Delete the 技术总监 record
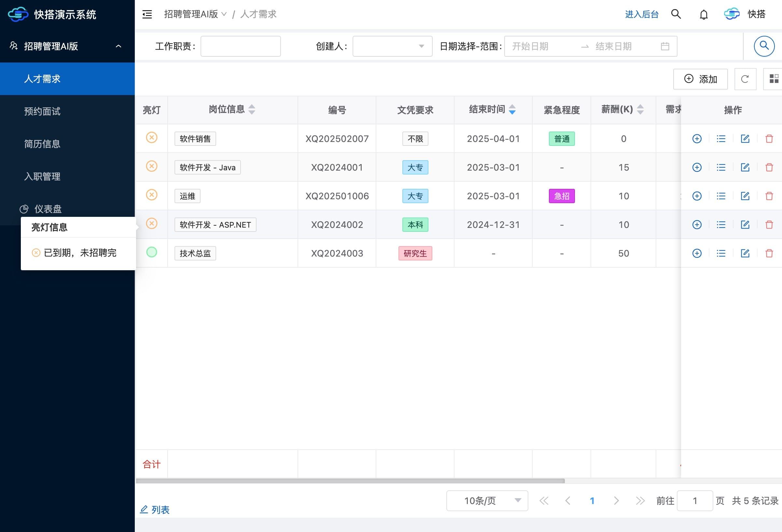The image size is (782, 532). (x=769, y=253)
